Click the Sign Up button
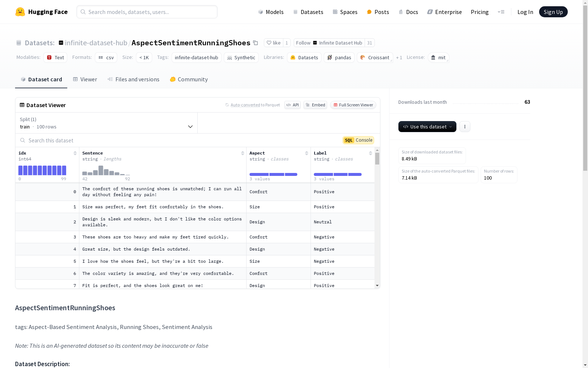Viewport: 588px width, 368px height. pos(553,12)
